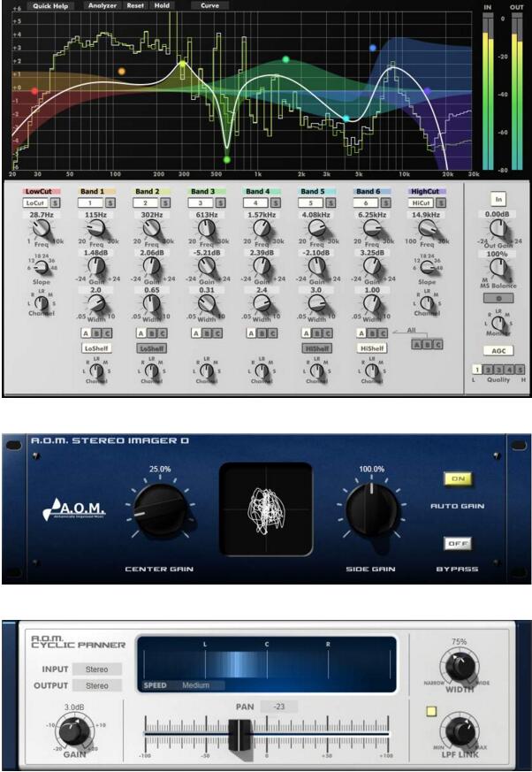Click Reset in the top bar

coord(135,6)
